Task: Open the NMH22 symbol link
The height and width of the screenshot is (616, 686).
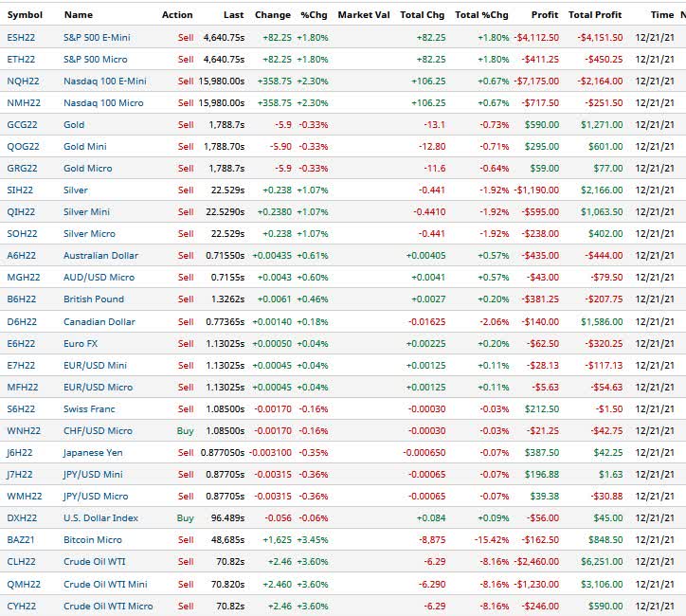Action: pyautogui.click(x=24, y=103)
